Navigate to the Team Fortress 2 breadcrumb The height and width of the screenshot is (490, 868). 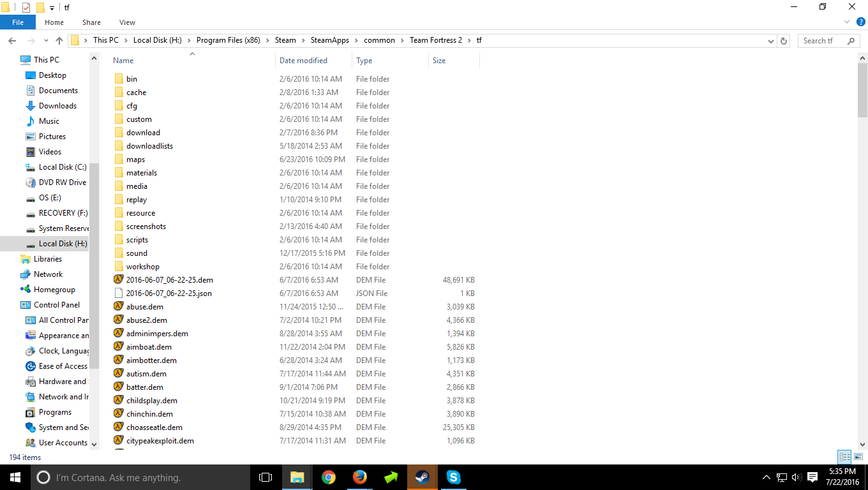click(436, 40)
